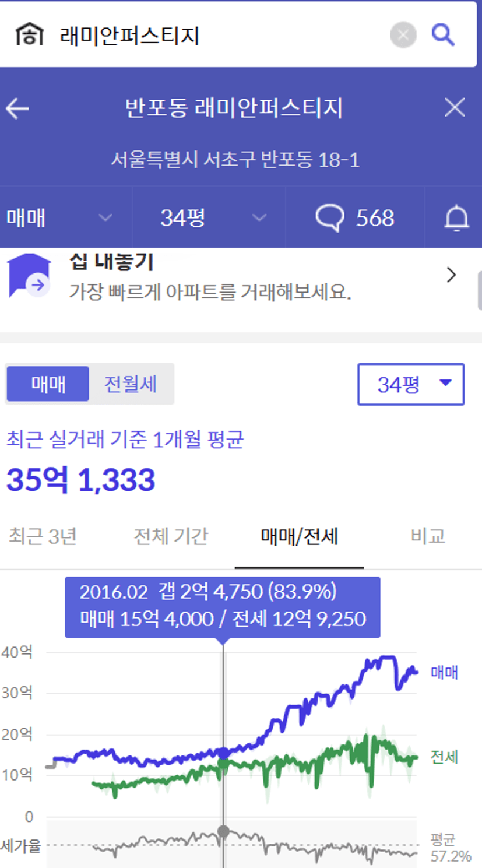Click the 평균 57.2% label
Screen dimensions: 482x868
[x=451, y=848]
